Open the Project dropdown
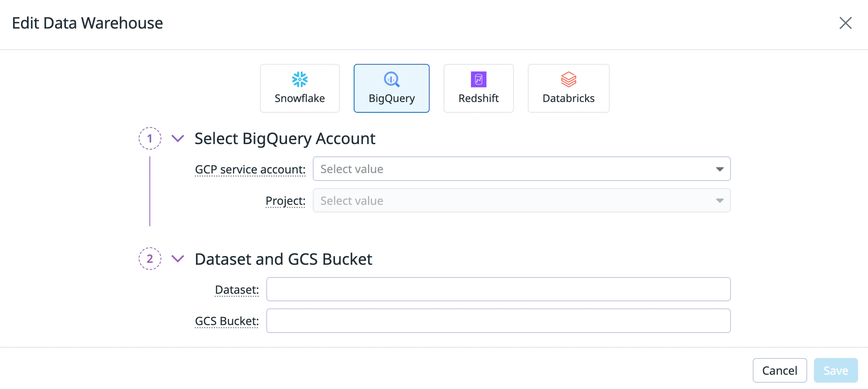Image resolution: width=868 pixels, height=389 pixels. click(521, 201)
